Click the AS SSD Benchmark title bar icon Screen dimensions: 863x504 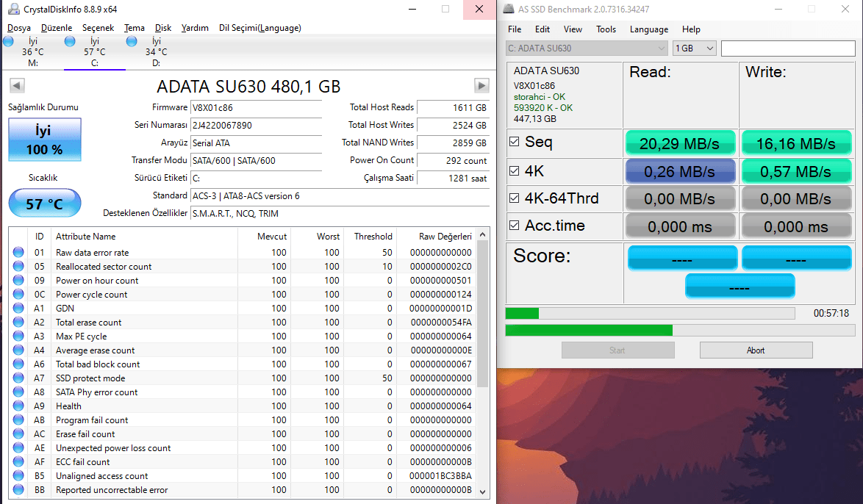[509, 9]
